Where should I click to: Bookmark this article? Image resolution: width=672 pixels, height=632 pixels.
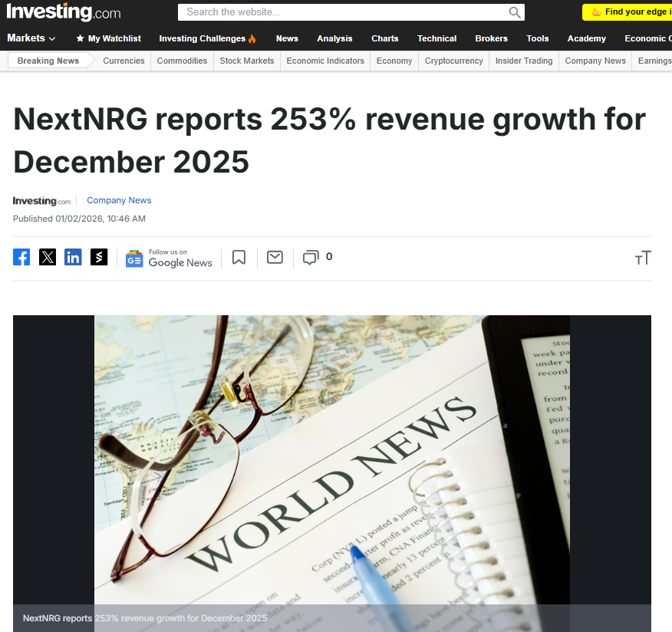click(x=239, y=258)
